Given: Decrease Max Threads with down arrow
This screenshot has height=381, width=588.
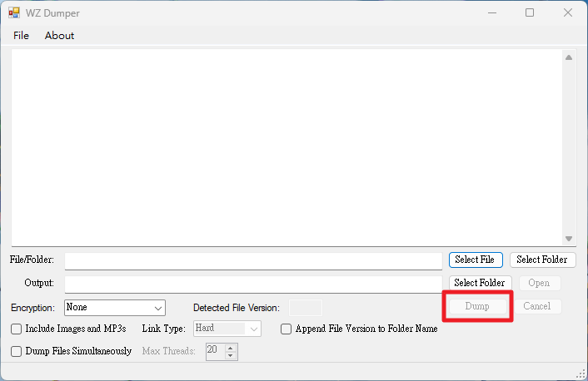Looking at the screenshot, I should (231, 355).
